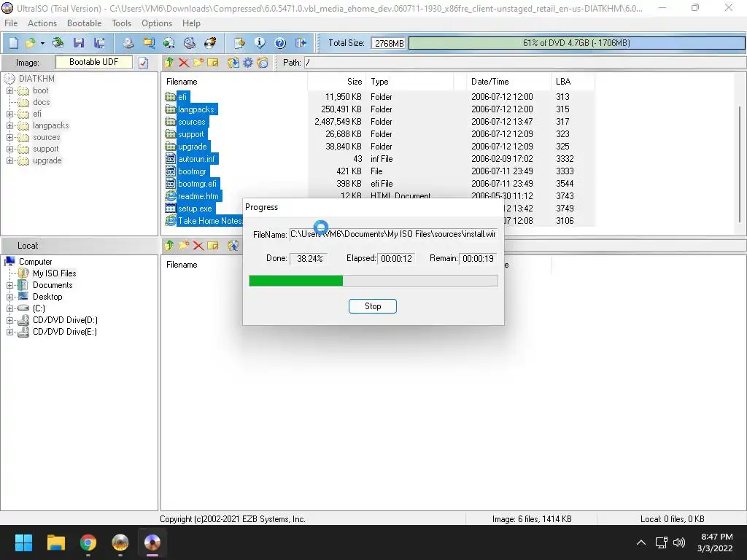This screenshot has width=747, height=560.
Task: Click the image properties checkmark icon
Action: point(144,63)
